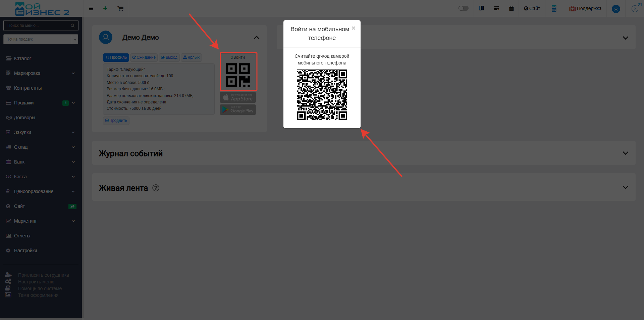Open the calendar icon in top toolbar
Viewport: 644px width, 320px height.
[x=511, y=8]
